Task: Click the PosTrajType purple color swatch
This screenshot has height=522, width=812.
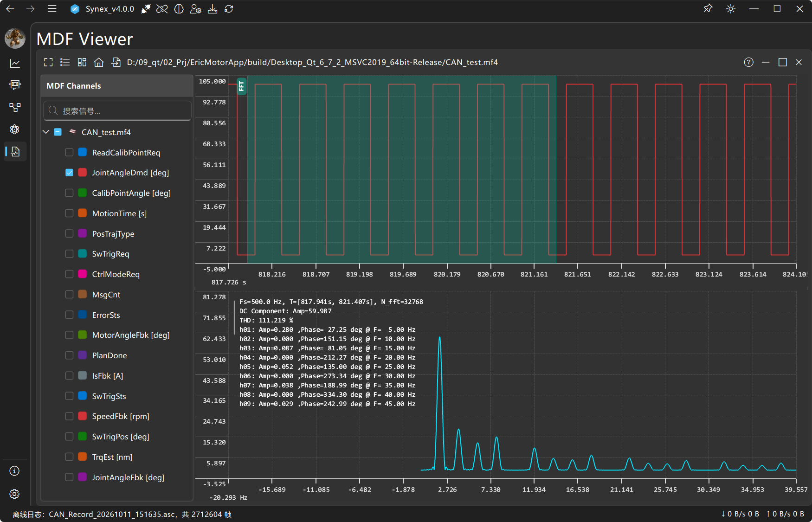Action: point(83,233)
